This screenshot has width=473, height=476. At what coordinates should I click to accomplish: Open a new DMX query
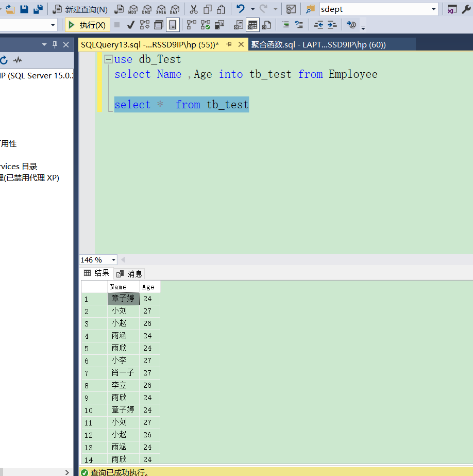[x=147, y=9]
